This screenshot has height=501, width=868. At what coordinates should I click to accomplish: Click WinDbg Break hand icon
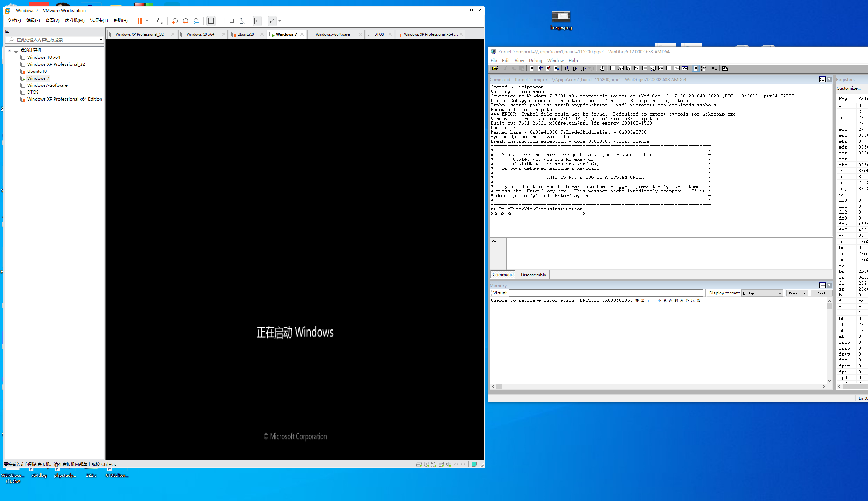(x=602, y=69)
